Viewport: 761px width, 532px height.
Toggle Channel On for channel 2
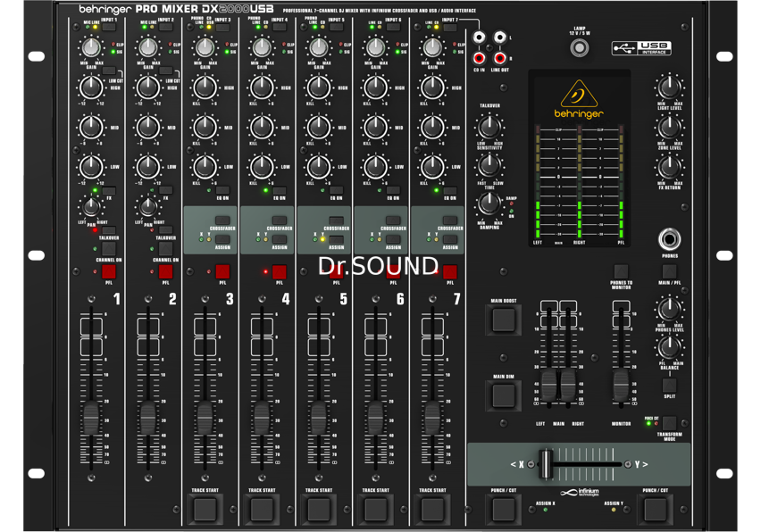tap(165, 249)
